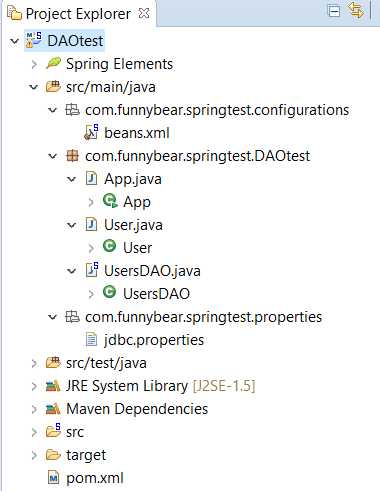
Task: Click the Maven Dependencies library icon
Action: coord(53,409)
